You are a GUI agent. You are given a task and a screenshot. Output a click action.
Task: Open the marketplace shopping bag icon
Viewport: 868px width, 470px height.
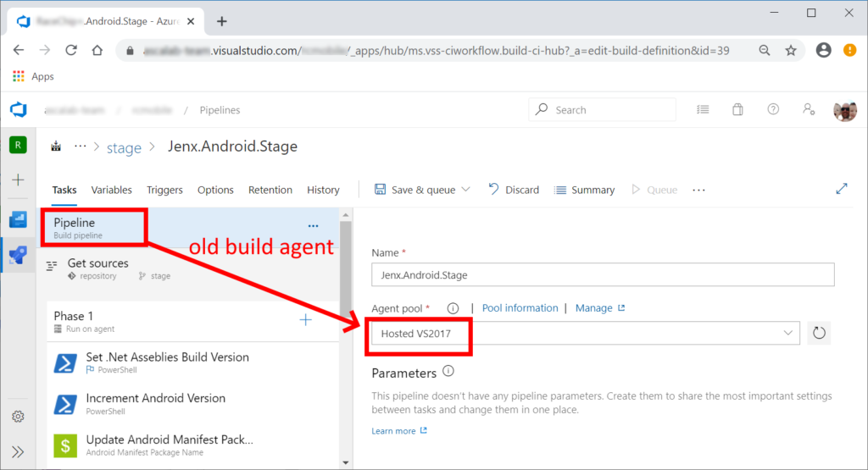[738, 109]
